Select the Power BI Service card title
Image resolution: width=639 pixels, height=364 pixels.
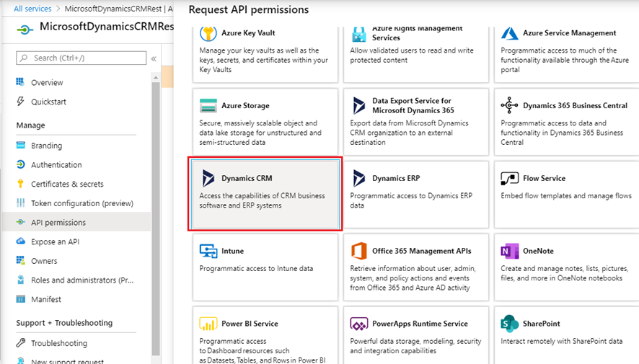250,324
